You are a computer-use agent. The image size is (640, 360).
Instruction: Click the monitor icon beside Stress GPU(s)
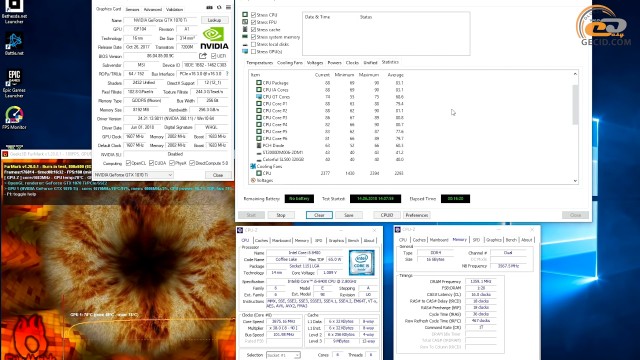[245, 51]
